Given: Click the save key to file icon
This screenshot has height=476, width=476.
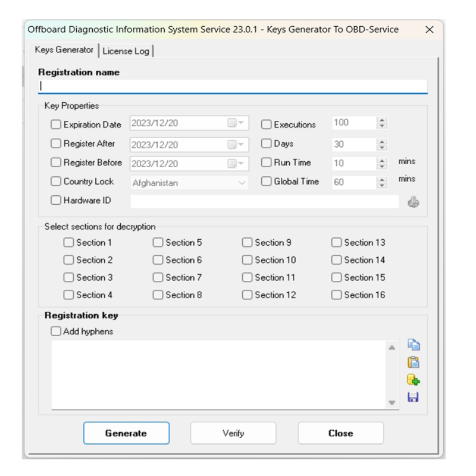Looking at the screenshot, I should 415,393.
